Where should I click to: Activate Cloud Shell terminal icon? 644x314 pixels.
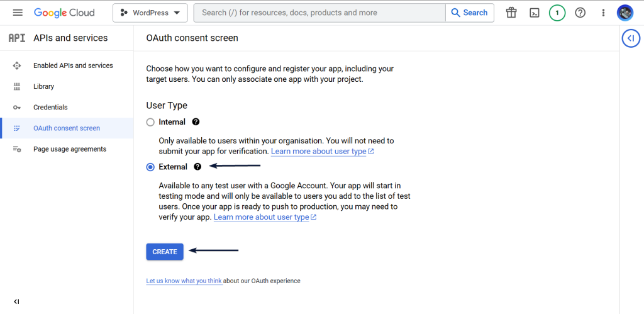pos(535,13)
